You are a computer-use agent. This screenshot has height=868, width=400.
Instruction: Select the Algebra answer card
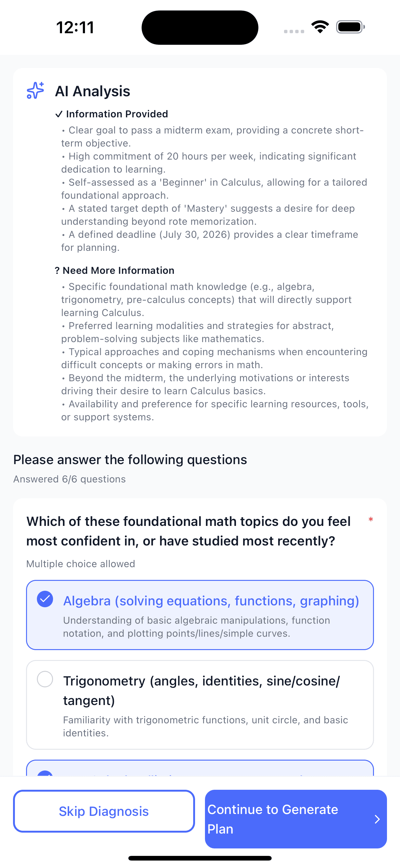(200, 615)
